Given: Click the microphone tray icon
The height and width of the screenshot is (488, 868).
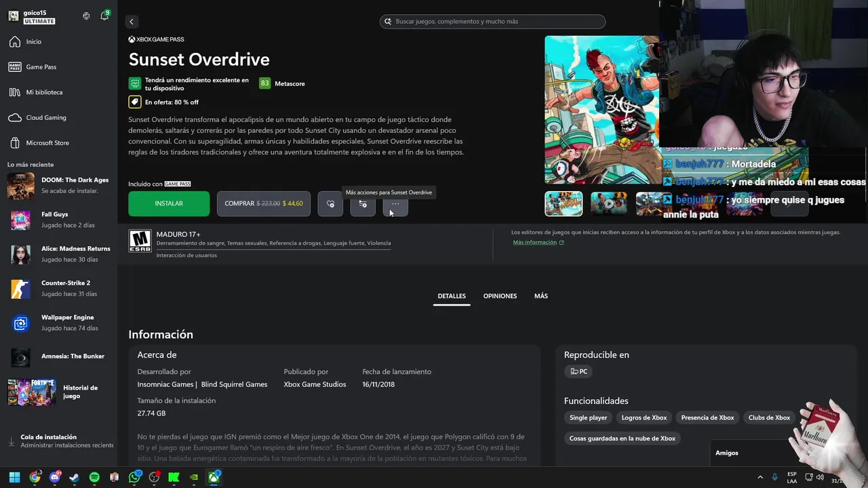Looking at the screenshot, I should pos(775,477).
